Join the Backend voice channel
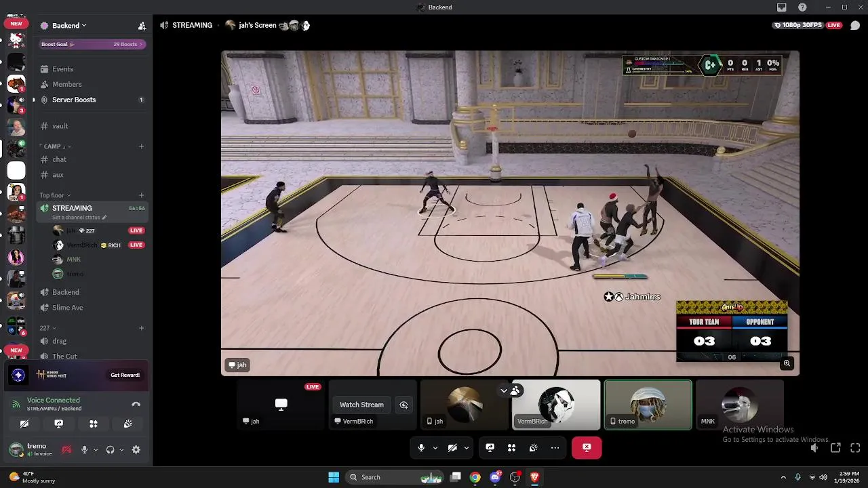The image size is (868, 488). click(92, 292)
